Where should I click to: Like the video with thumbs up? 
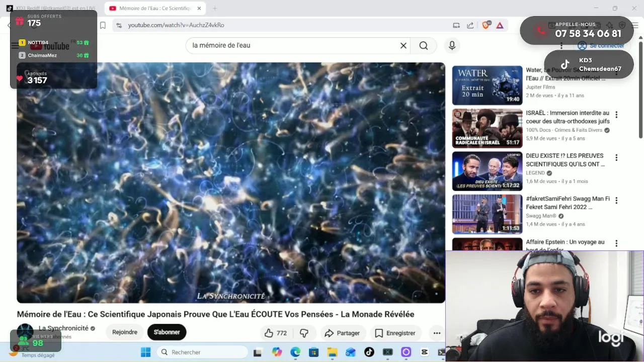(x=276, y=333)
